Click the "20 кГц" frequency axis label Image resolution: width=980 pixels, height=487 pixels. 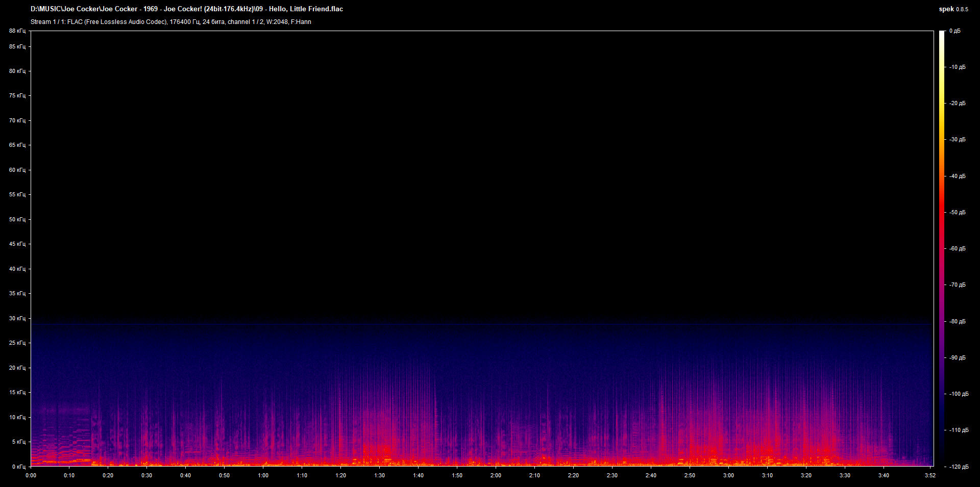(x=17, y=368)
